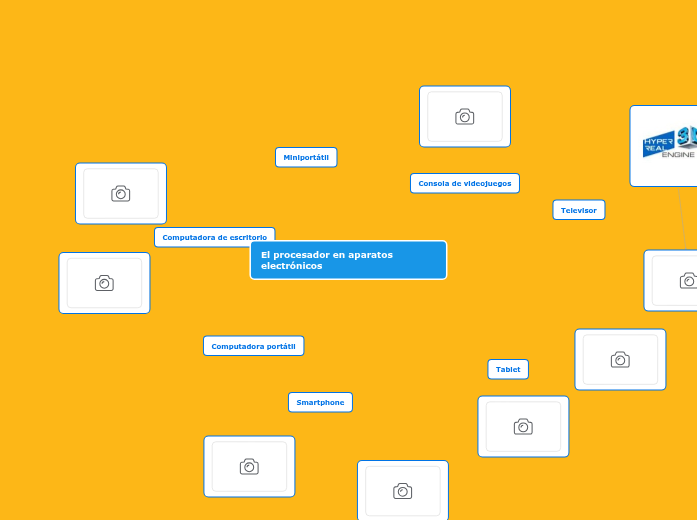Screen dimensions: 697x520
Task: Select the Consola de videojuegos node
Action: 464,183
